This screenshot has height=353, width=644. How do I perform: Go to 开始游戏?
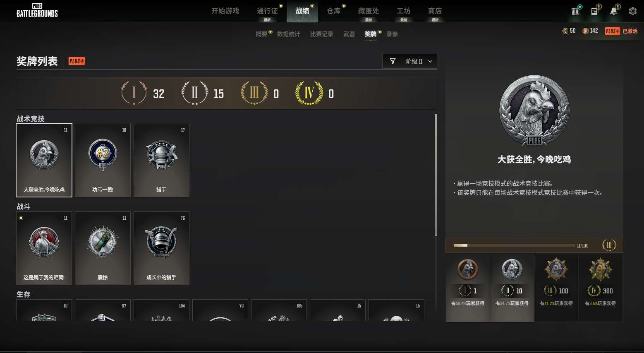225,11
